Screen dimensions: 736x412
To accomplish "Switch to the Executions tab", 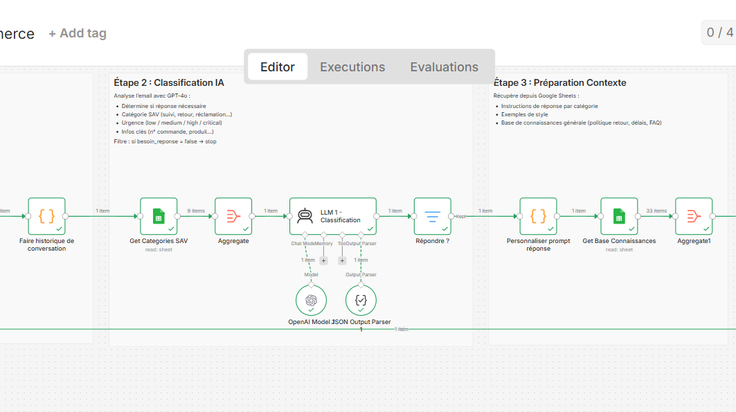I will (x=353, y=67).
